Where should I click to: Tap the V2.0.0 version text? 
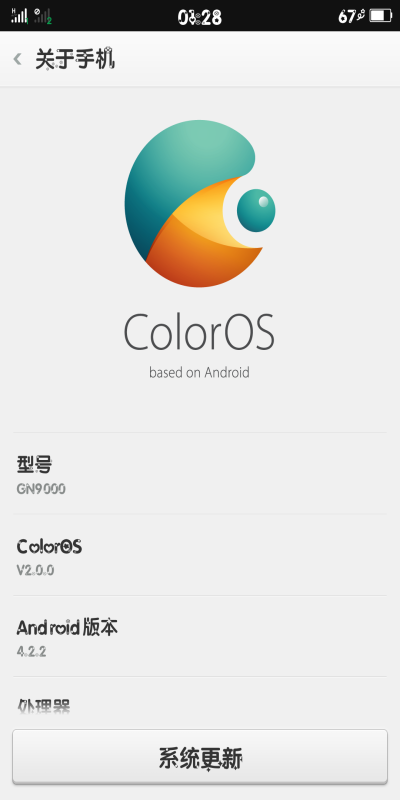click(x=35, y=570)
